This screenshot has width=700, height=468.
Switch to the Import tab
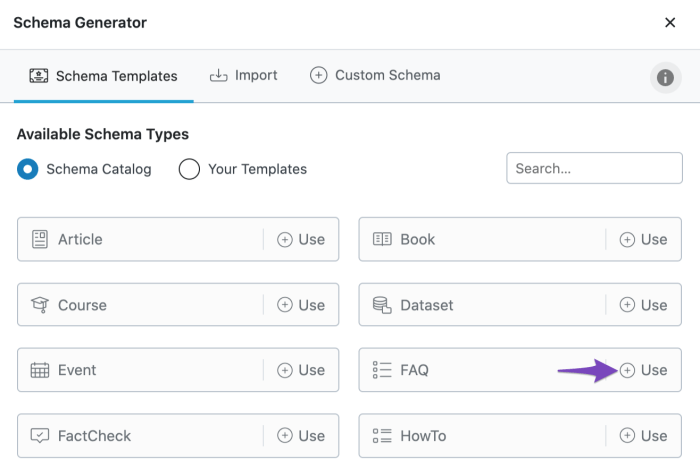tap(244, 75)
